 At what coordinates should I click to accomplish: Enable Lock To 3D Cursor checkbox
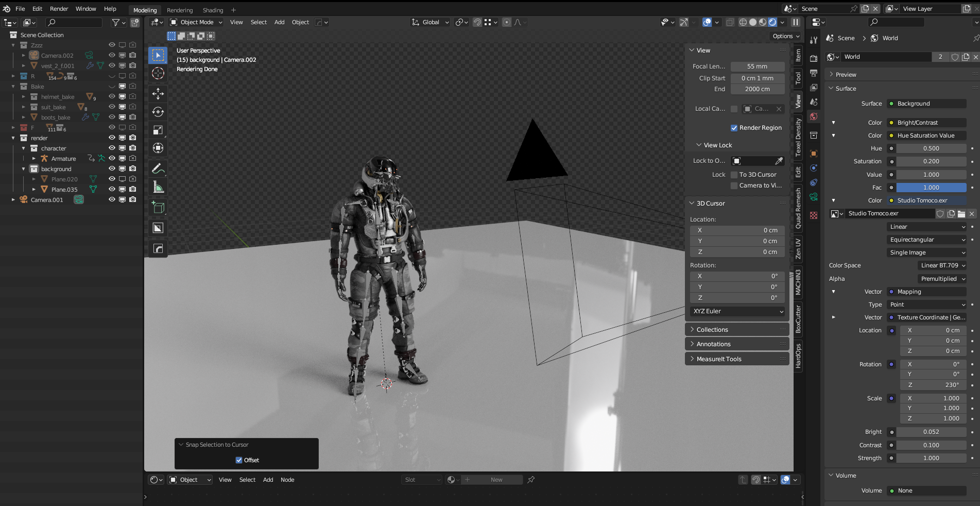point(734,175)
